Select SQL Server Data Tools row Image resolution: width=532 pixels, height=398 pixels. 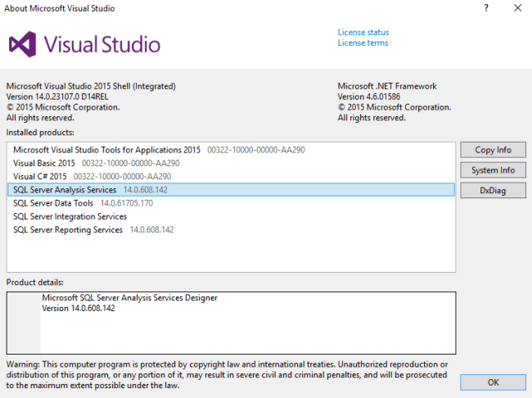coord(231,203)
